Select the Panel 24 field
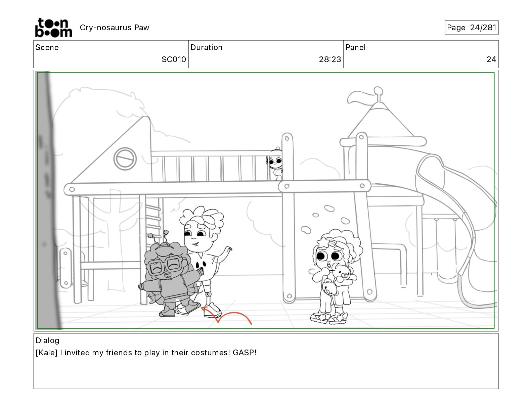The image size is (532, 411). pos(421,54)
